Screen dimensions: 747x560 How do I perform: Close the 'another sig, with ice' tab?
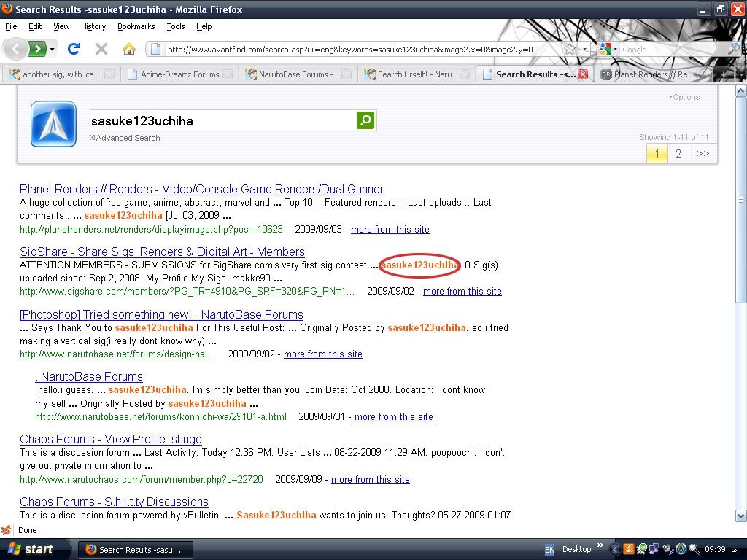pyautogui.click(x=109, y=74)
